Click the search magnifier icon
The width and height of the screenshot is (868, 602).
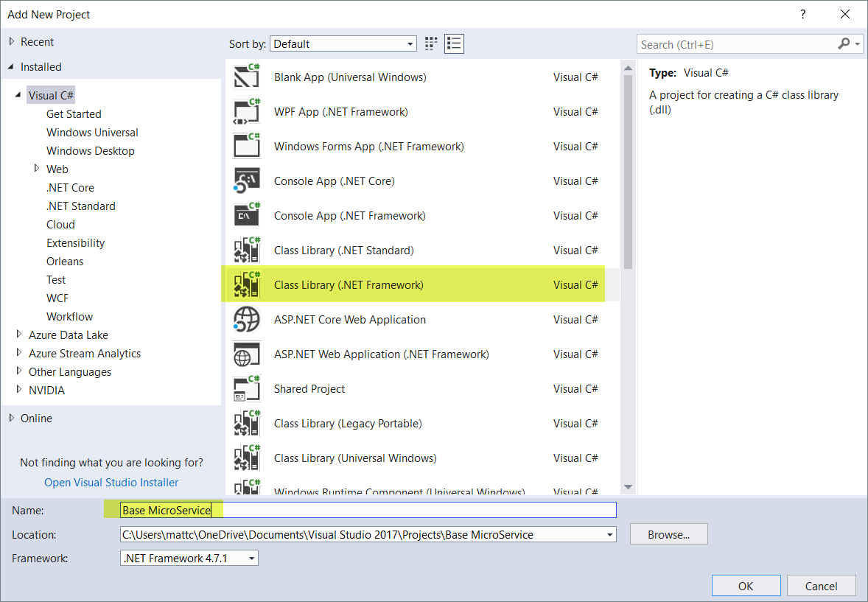[844, 43]
